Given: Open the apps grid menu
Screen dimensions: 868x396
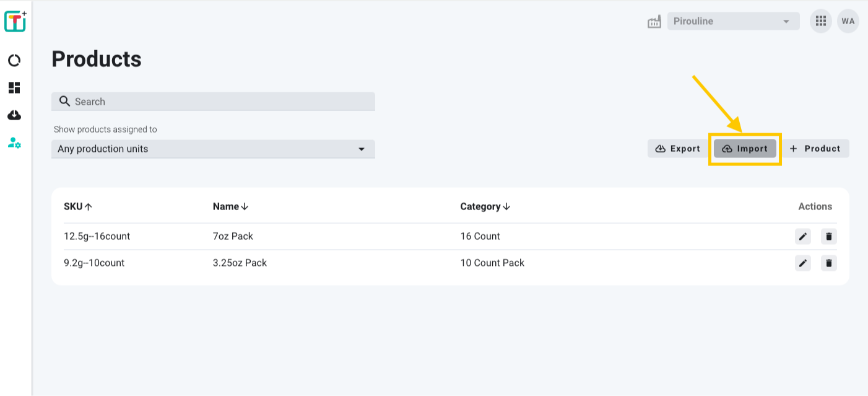Looking at the screenshot, I should pyautogui.click(x=821, y=21).
